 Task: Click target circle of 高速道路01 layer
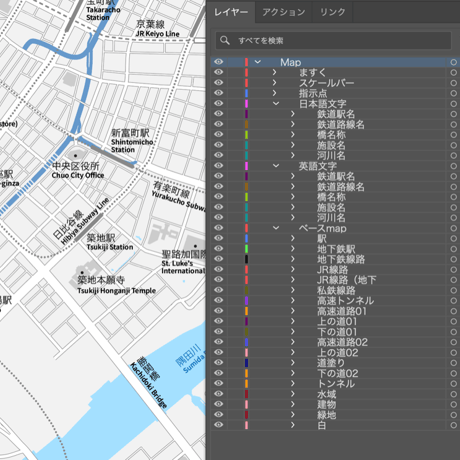click(x=453, y=311)
